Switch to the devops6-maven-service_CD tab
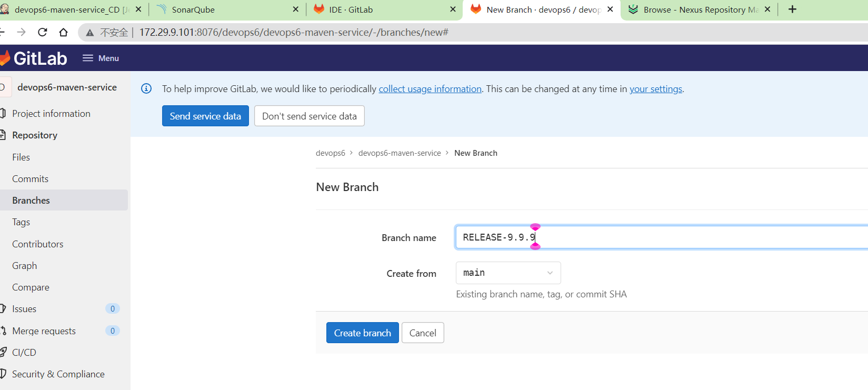The image size is (868, 390). (x=71, y=9)
